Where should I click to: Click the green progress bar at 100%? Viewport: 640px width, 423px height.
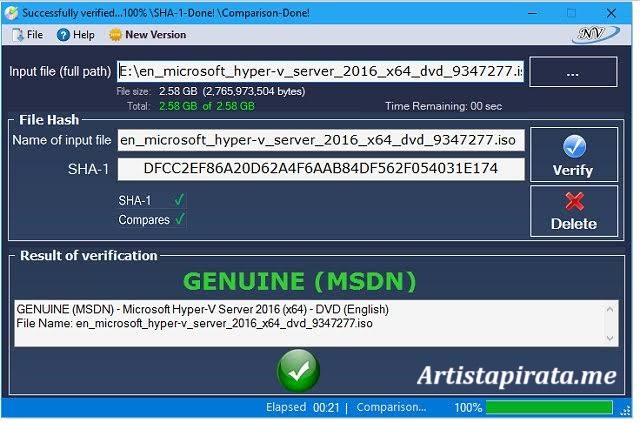pyautogui.click(x=549, y=407)
